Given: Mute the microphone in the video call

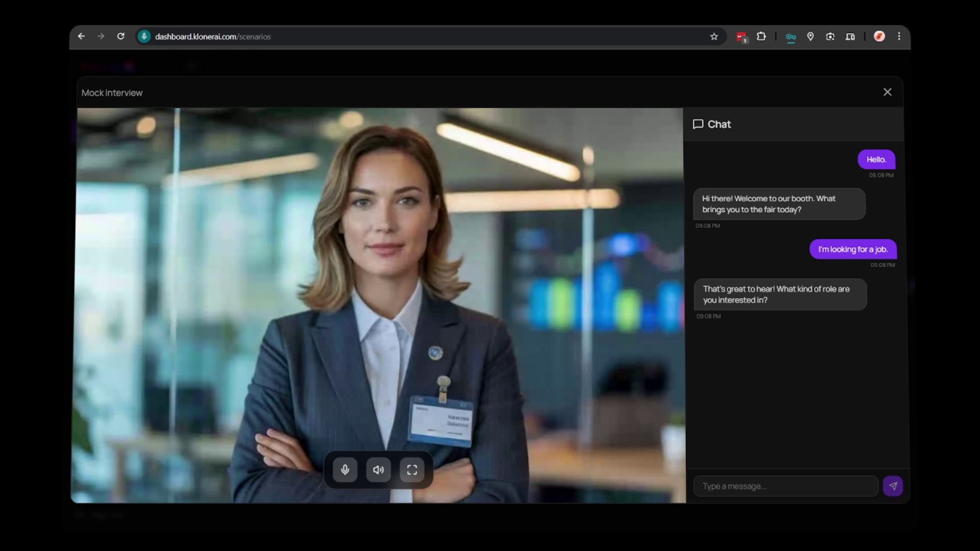Looking at the screenshot, I should (x=345, y=470).
